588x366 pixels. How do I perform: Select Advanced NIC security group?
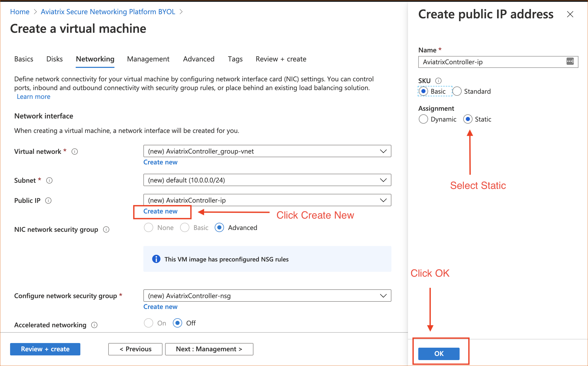coord(219,228)
